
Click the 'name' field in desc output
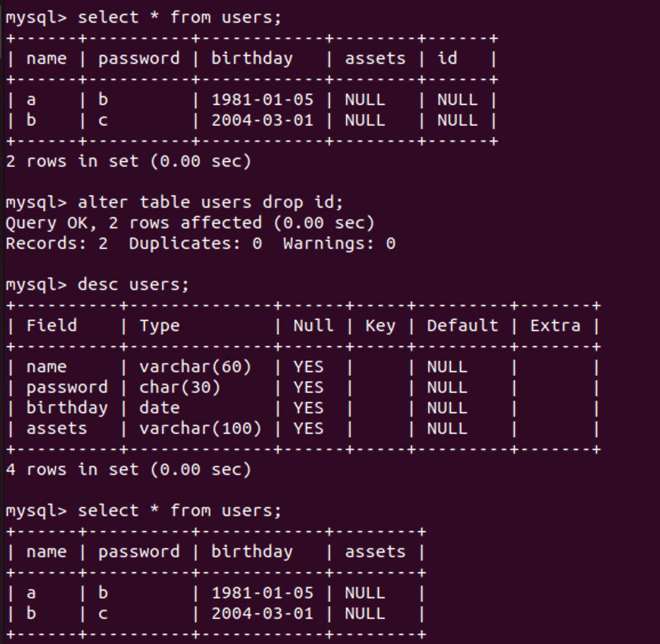[46, 367]
